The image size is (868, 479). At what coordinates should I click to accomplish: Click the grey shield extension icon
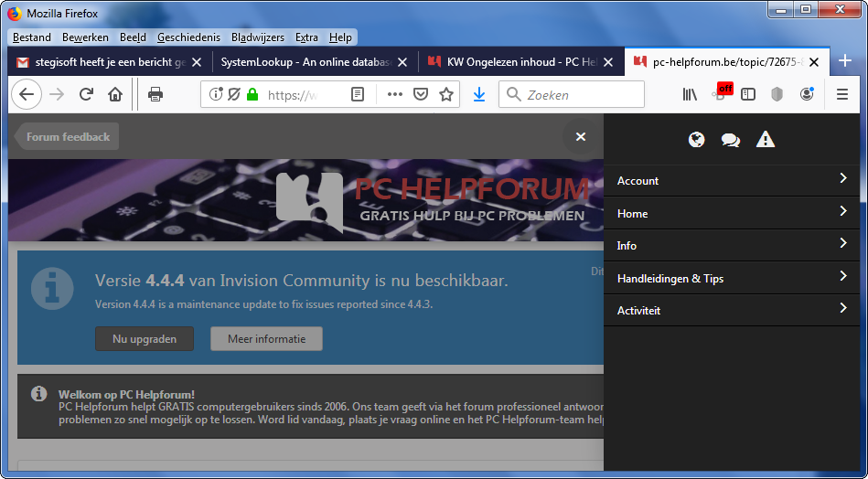(x=777, y=94)
